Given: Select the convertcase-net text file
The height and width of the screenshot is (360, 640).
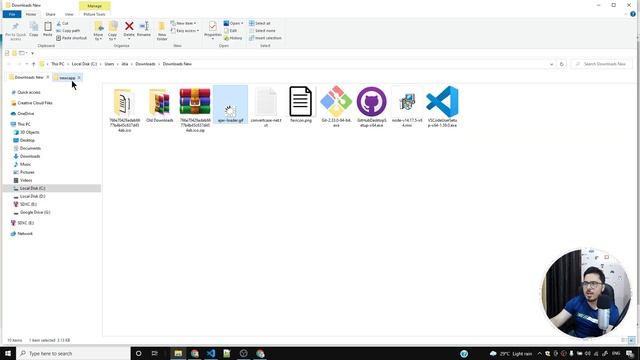Looking at the screenshot, I should coord(266,107).
